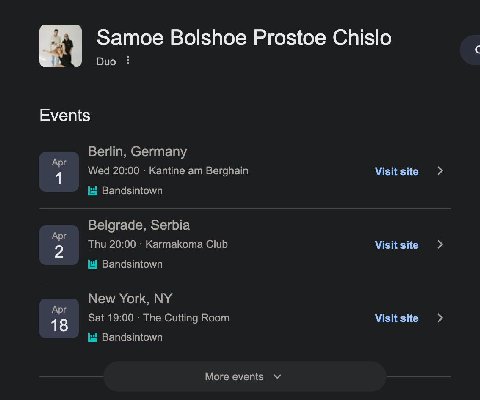
Task: Click the partially visible button at right edge
Action: pyautogui.click(x=471, y=50)
